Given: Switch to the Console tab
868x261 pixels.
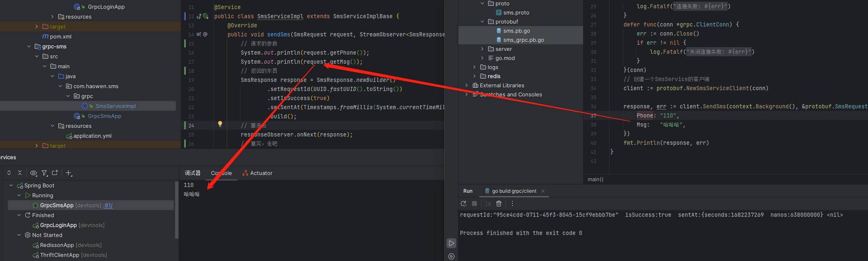Looking at the screenshot, I should point(221,173).
